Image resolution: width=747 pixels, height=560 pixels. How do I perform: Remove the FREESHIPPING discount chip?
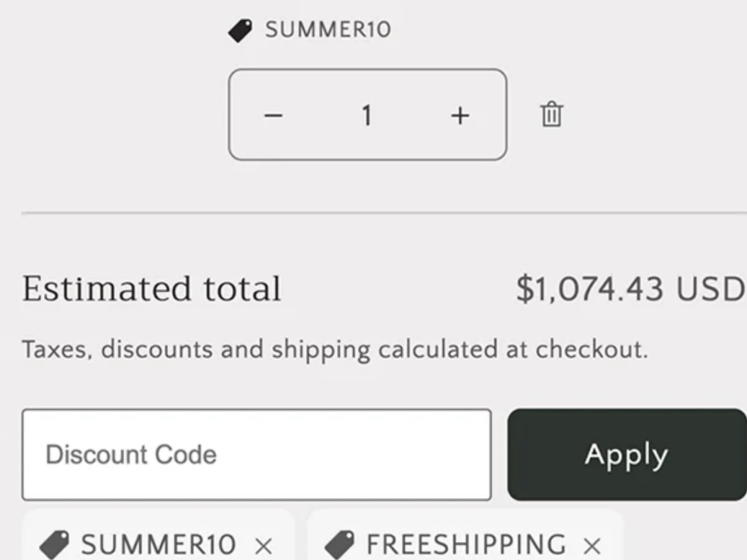pyautogui.click(x=592, y=546)
